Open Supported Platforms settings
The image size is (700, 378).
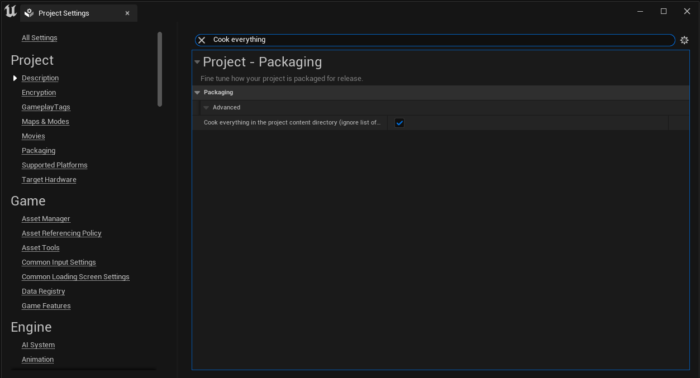pos(54,165)
